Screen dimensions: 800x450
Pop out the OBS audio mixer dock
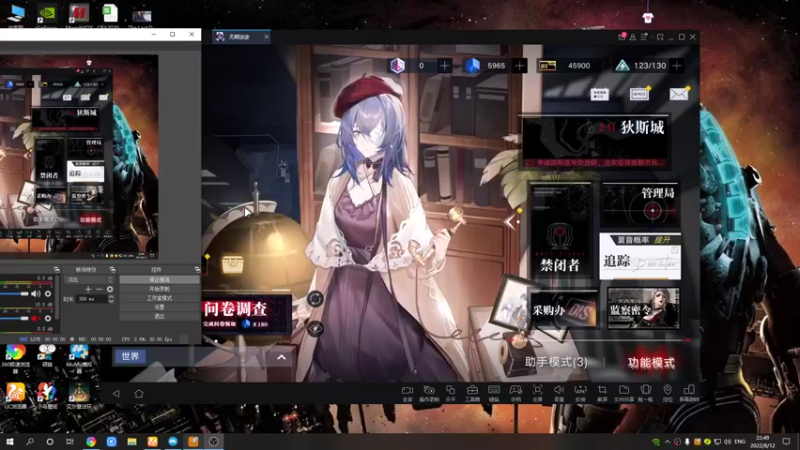[x=57, y=270]
